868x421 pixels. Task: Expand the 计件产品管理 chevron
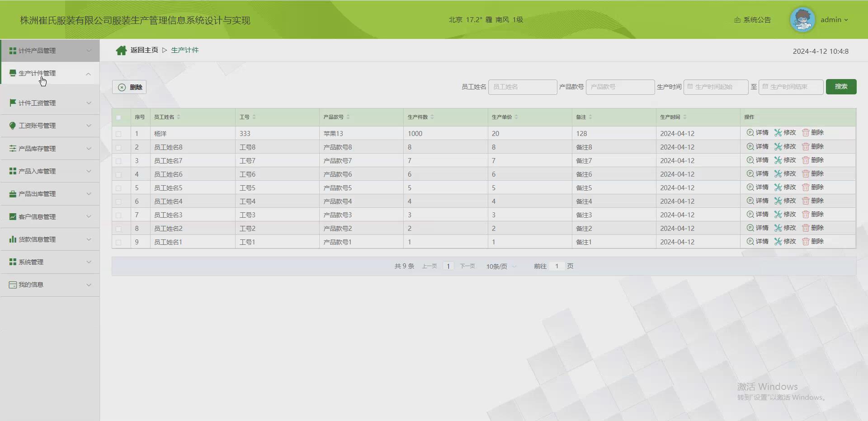[89, 51]
